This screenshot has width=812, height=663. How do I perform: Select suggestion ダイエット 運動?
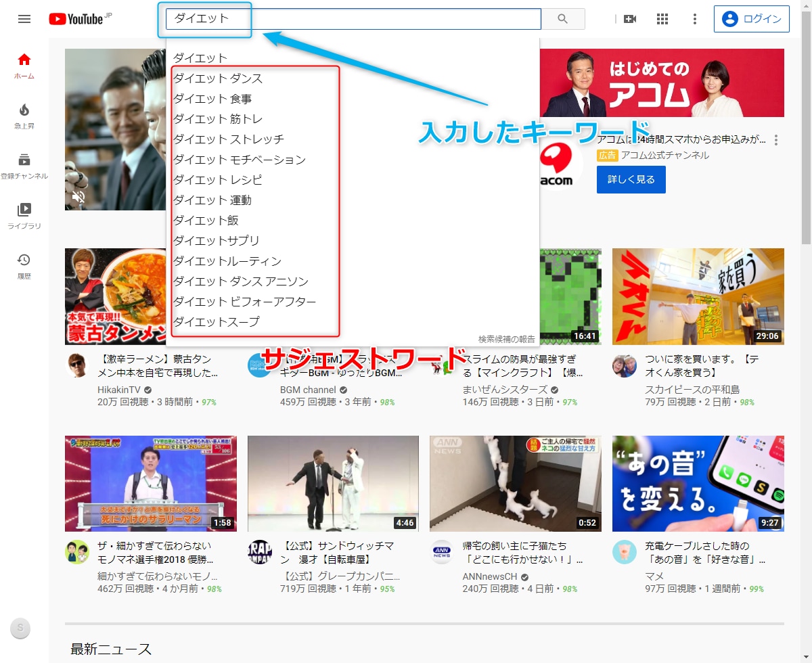(353, 200)
